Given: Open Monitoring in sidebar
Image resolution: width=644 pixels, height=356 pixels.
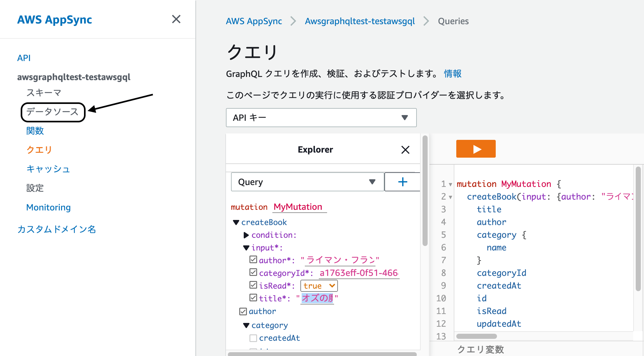Looking at the screenshot, I should (48, 207).
